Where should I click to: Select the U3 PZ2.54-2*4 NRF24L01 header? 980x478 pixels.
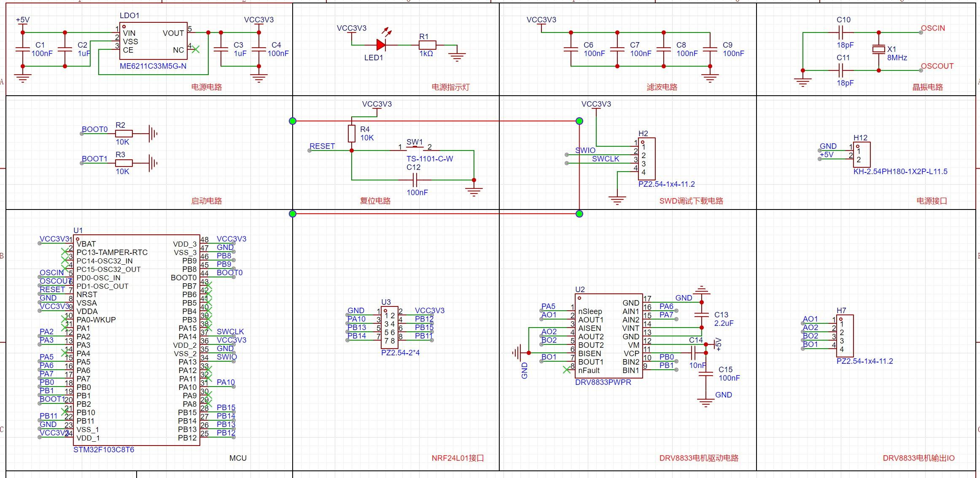click(389, 328)
